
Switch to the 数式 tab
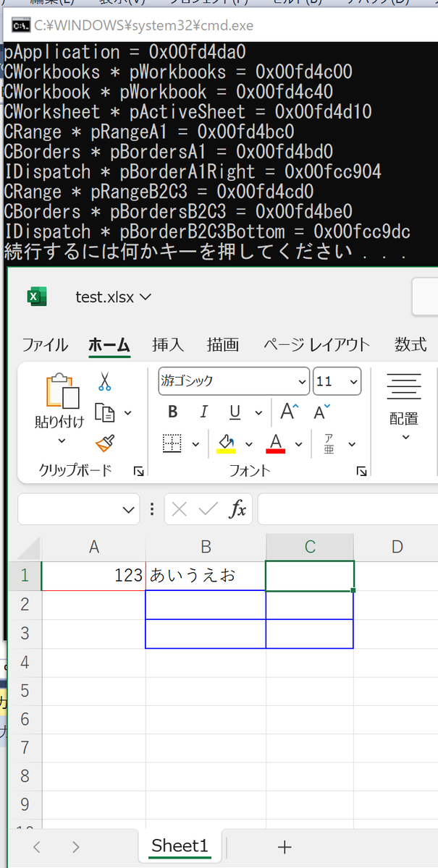[410, 344]
